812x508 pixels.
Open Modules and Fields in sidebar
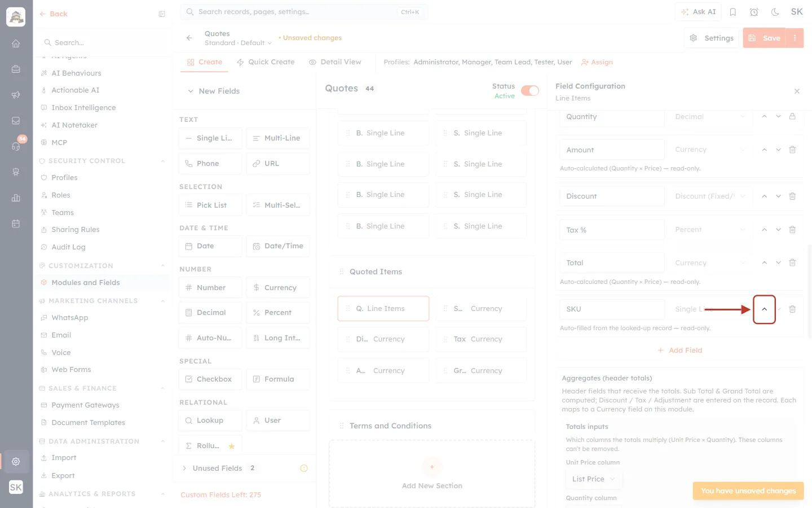[x=85, y=283]
